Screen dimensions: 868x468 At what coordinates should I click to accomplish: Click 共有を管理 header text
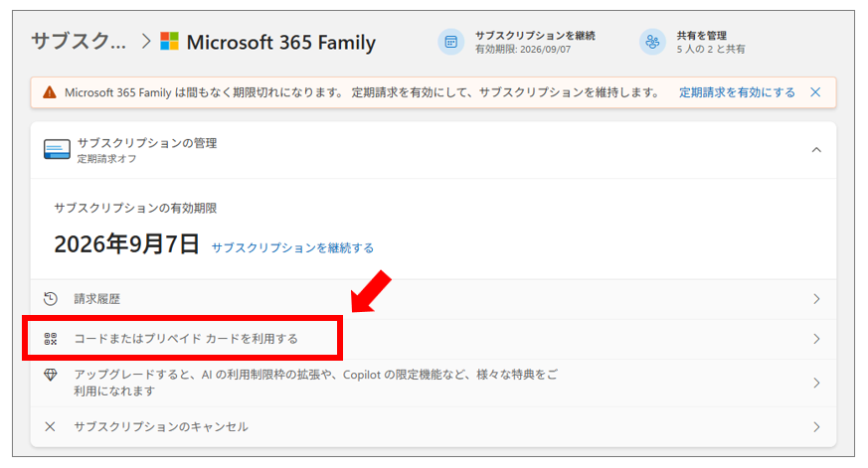coord(701,36)
